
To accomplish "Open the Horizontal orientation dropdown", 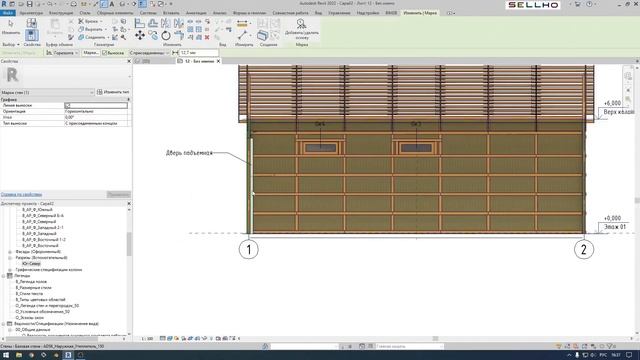I will pyautogui.click(x=61, y=53).
